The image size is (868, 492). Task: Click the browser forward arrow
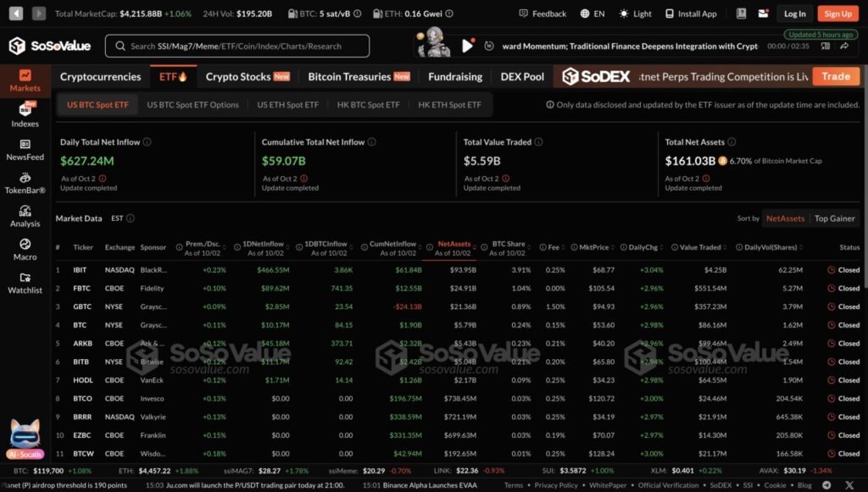39,14
